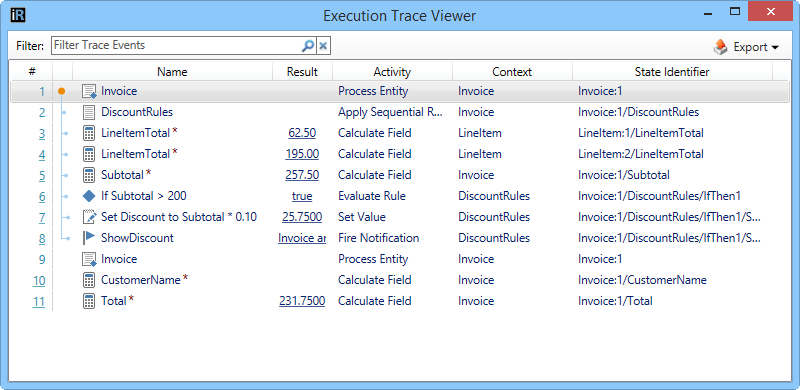Click the ruleset icon beside DiscountRules
This screenshot has width=800, height=390.
[89, 112]
